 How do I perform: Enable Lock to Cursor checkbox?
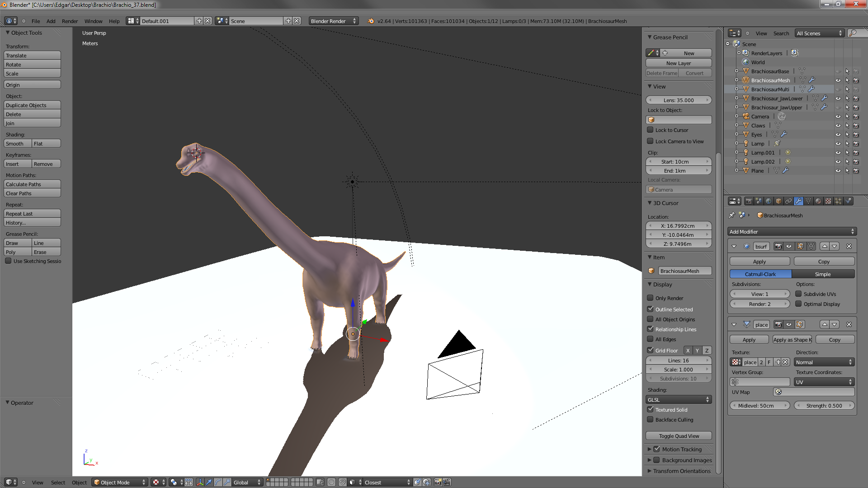650,130
